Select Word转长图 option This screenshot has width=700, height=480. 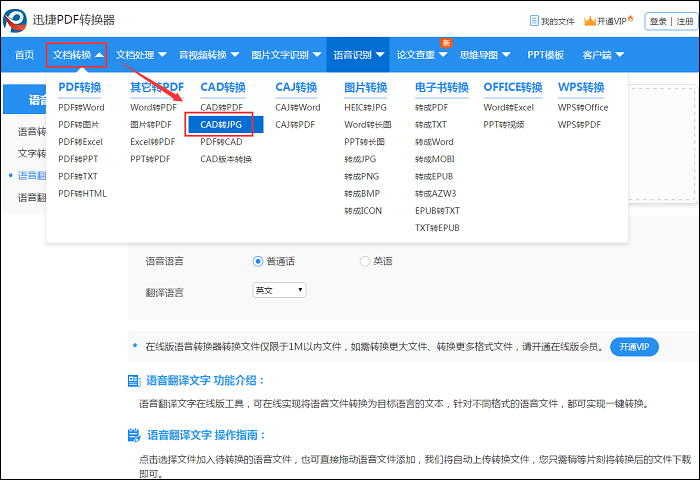pyautogui.click(x=367, y=125)
